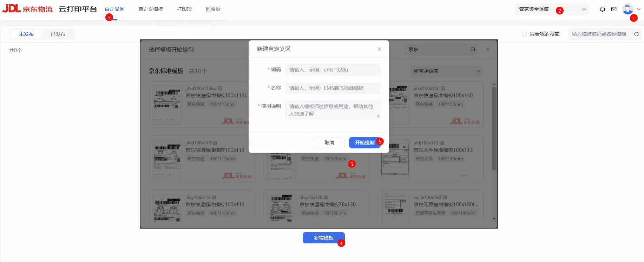
Task: Click the 京东快运 tag on jdky100x113 card
Action: point(196,213)
